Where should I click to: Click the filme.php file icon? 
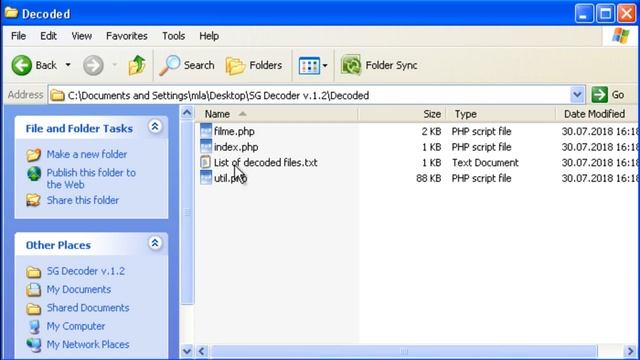point(206,131)
